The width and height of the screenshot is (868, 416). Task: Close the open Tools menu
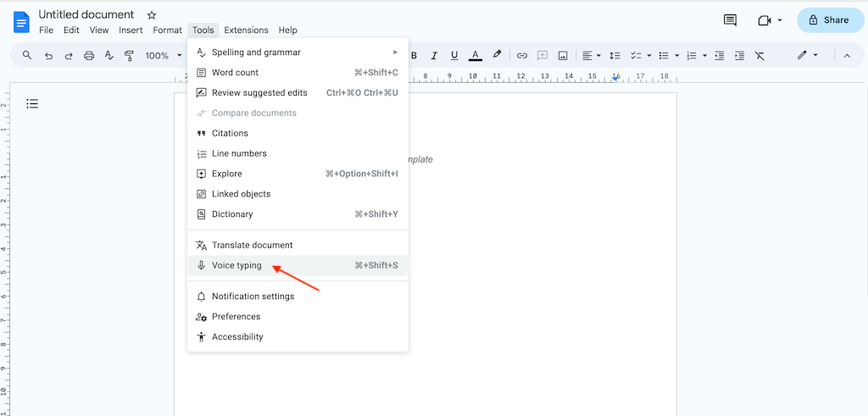pyautogui.click(x=203, y=31)
